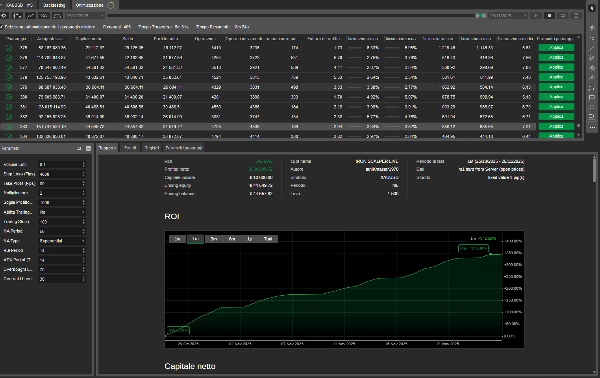The image size is (600, 378).
Task: Adjust the Stop Loss (Pips) stepper arrows
Action: (83, 174)
